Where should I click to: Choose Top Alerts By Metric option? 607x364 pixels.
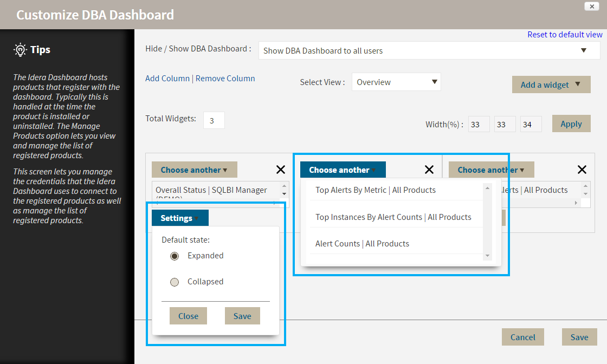[376, 190]
